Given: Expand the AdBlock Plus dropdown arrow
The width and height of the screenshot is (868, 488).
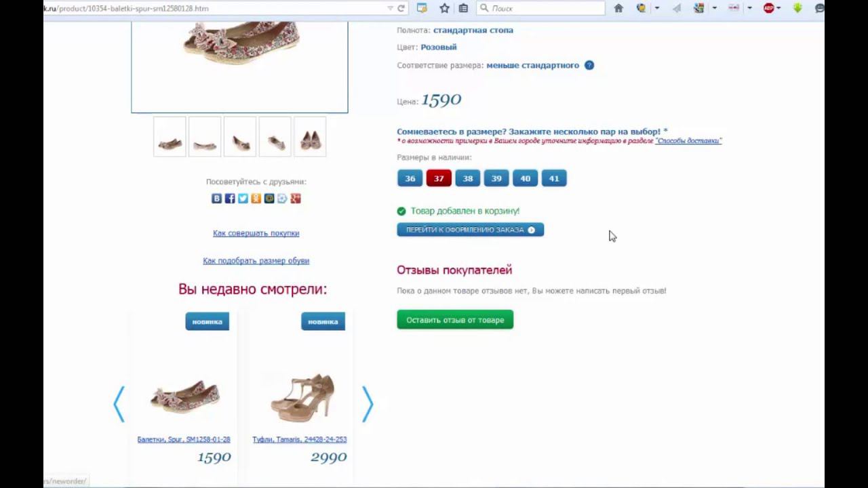Looking at the screenshot, I should (x=778, y=8).
